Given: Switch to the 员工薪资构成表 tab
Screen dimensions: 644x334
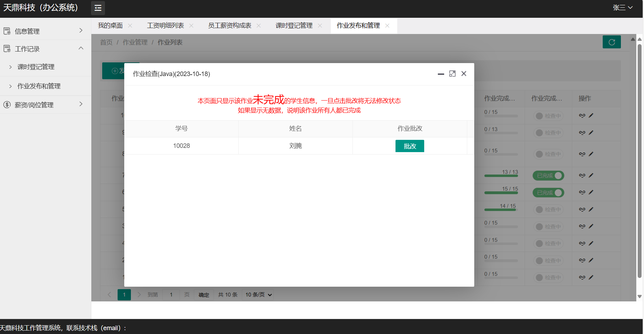Looking at the screenshot, I should click(230, 26).
